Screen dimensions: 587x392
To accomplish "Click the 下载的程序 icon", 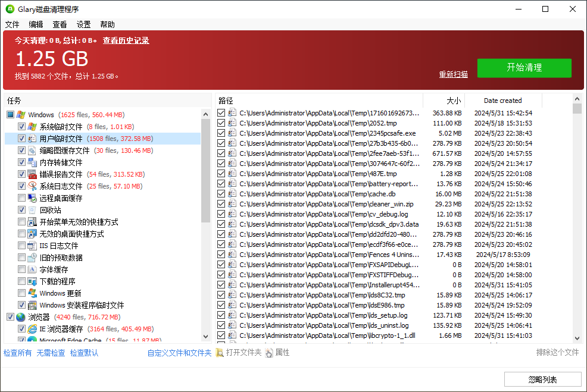I will pos(32,281).
